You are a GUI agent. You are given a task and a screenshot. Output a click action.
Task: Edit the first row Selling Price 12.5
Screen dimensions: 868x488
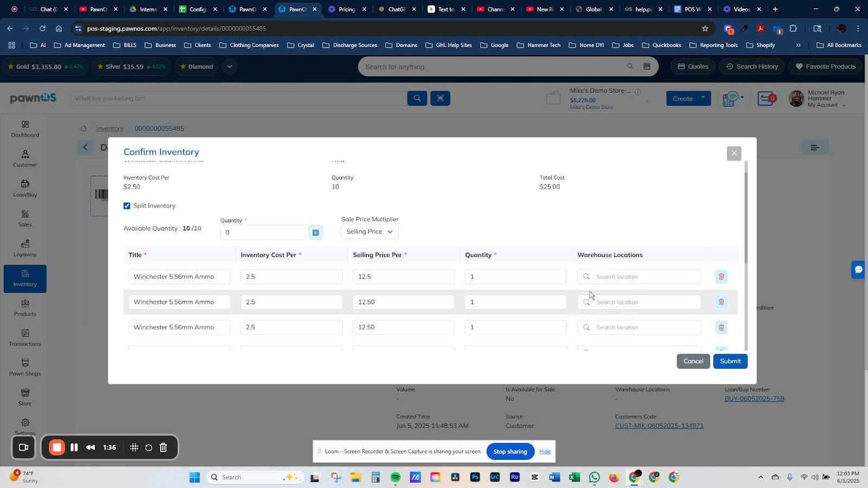[404, 277]
